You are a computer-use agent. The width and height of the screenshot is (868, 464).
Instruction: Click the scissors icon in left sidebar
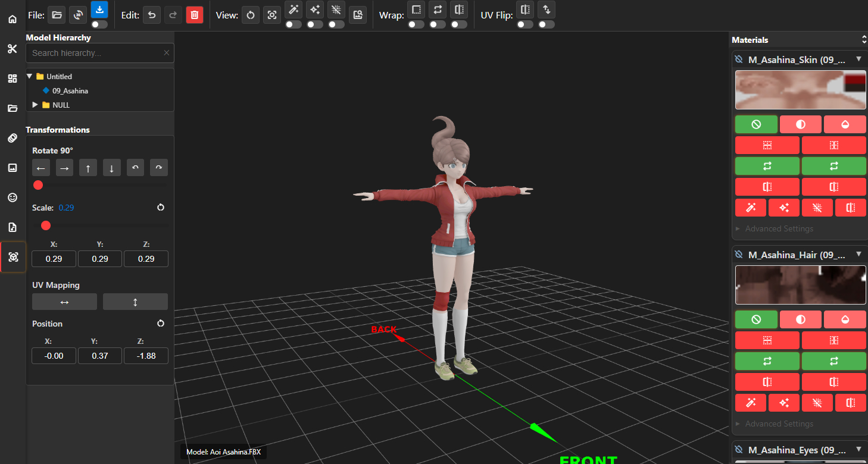point(13,49)
